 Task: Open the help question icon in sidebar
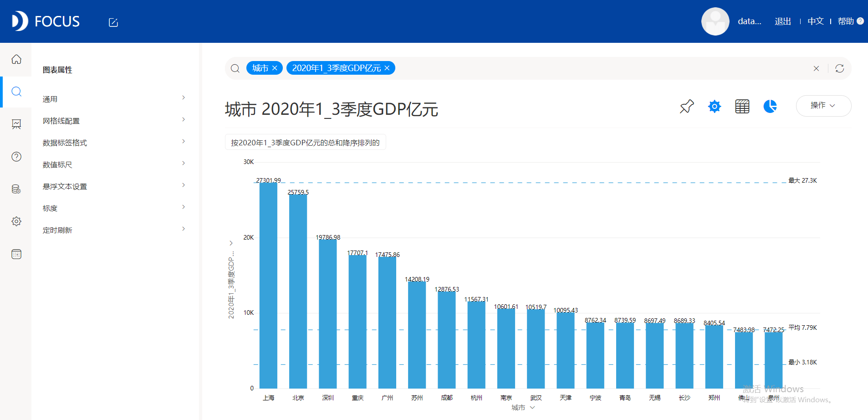(16, 157)
